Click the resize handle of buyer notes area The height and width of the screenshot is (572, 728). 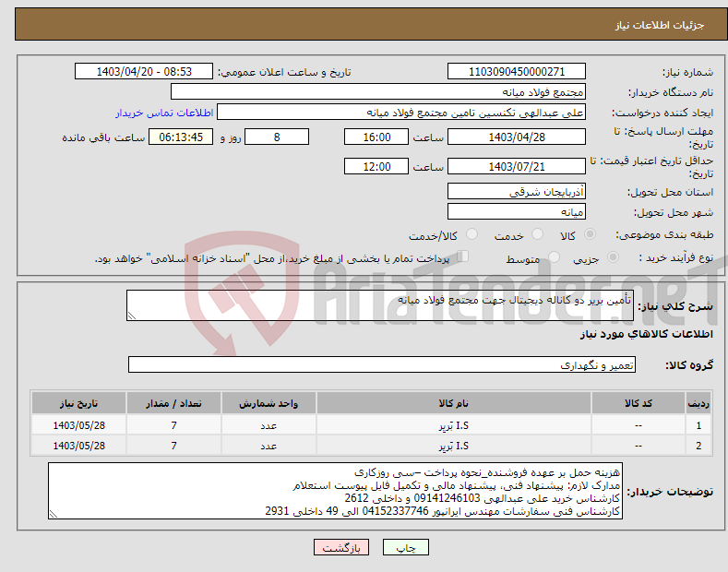(54, 514)
